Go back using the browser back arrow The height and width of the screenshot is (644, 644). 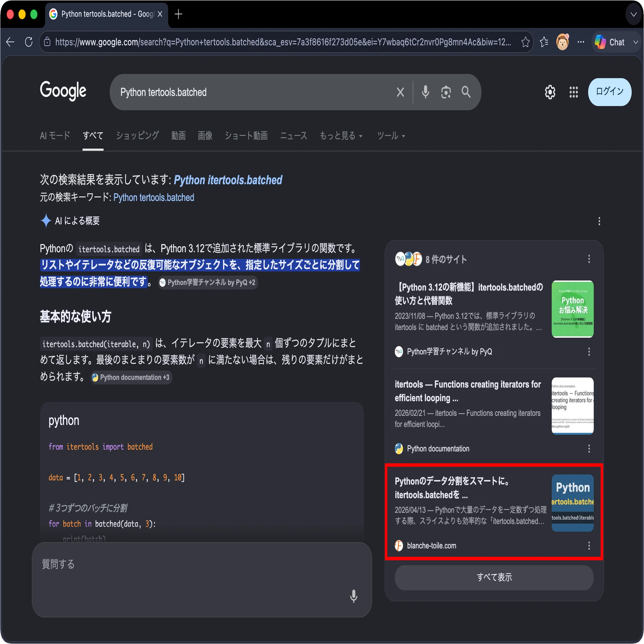[10, 42]
